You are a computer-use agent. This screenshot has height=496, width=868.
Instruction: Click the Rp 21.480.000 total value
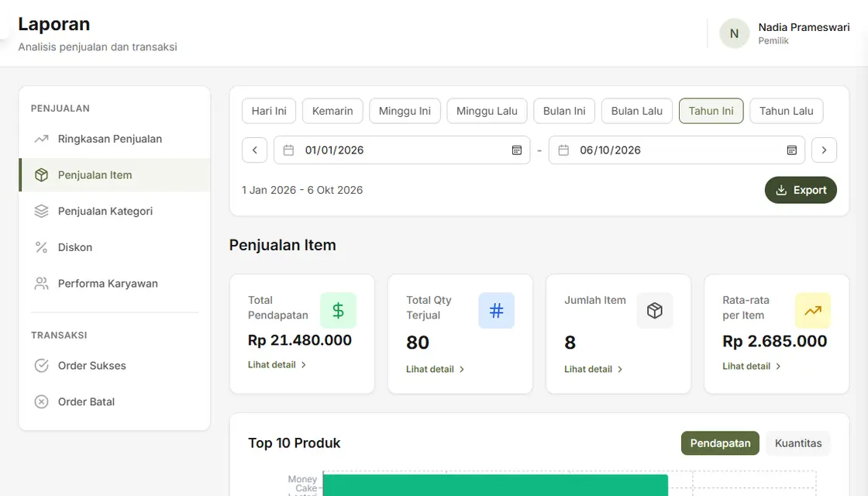(x=299, y=340)
